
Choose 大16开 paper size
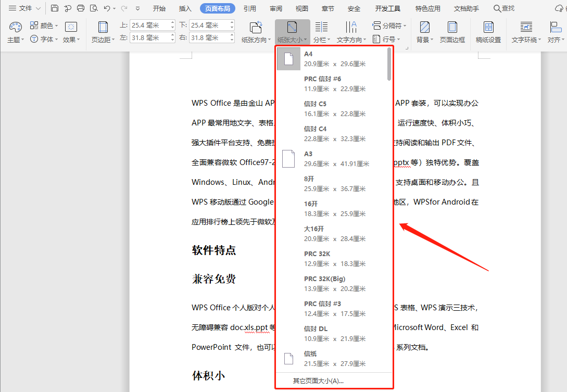[331, 233]
